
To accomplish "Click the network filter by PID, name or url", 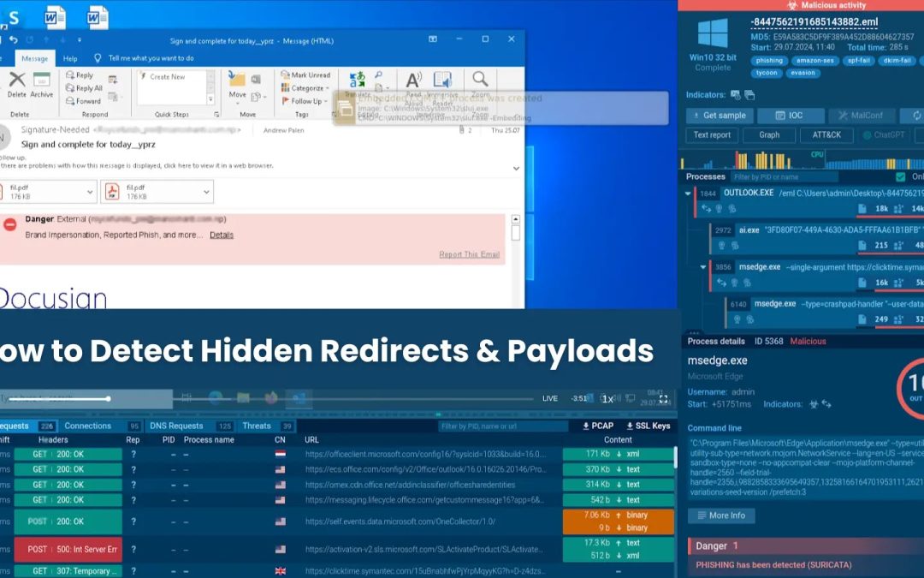I will [x=504, y=426].
